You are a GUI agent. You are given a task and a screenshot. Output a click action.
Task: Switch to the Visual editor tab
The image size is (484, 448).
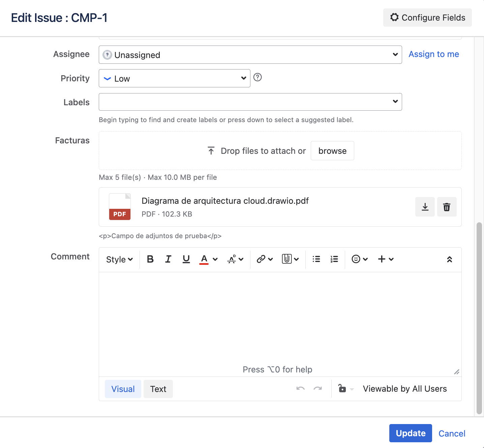(123, 389)
